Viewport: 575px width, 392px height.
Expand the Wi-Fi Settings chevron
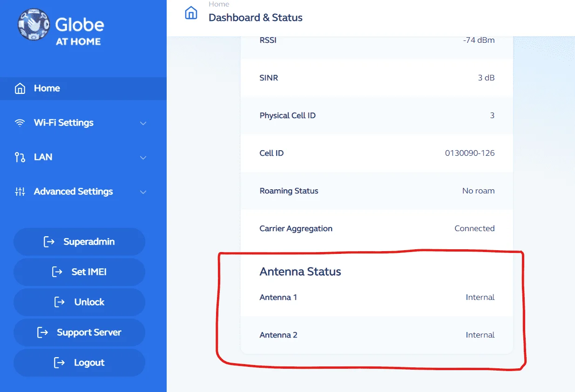point(143,123)
